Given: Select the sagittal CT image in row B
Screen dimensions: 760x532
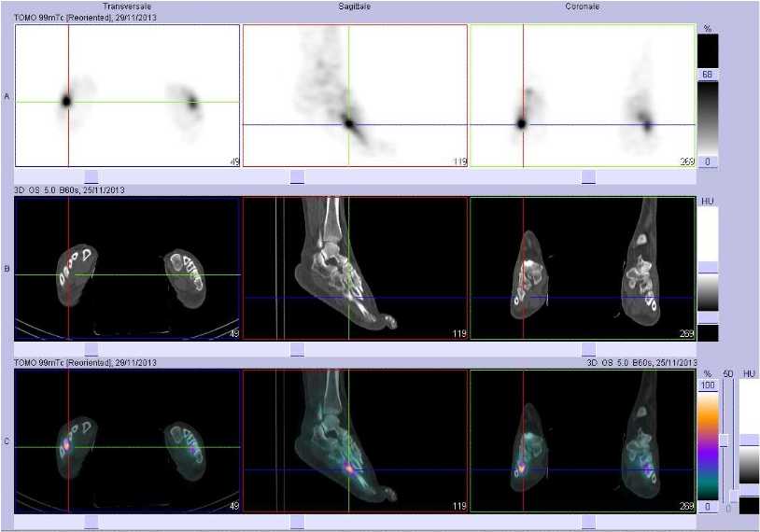Looking at the screenshot, I should (355, 268).
